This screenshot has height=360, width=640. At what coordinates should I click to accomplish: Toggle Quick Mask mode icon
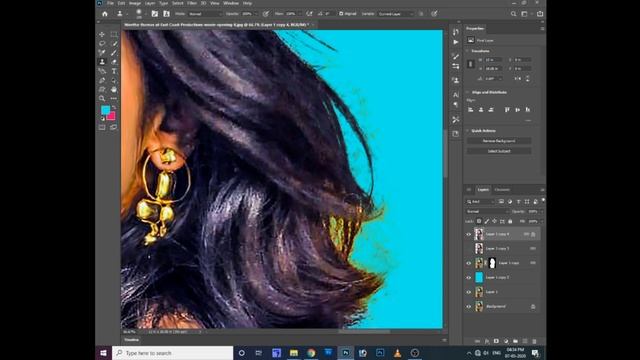tap(102, 127)
